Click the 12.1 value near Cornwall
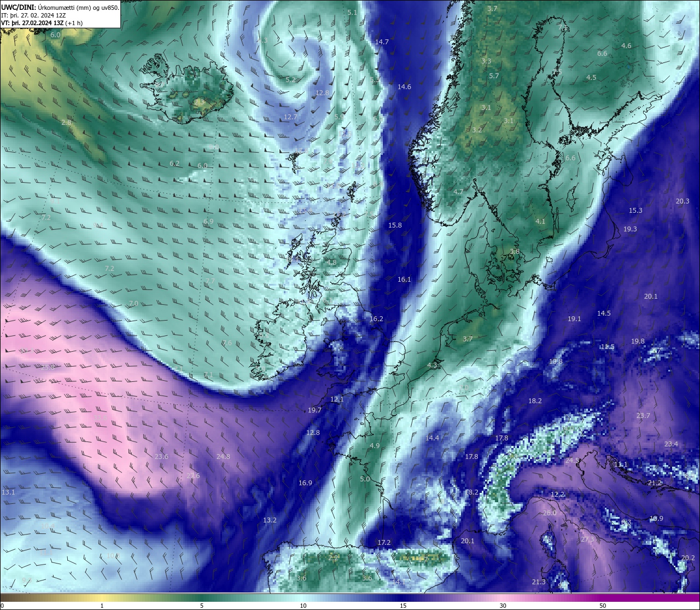The height and width of the screenshot is (610, 700). (x=337, y=399)
